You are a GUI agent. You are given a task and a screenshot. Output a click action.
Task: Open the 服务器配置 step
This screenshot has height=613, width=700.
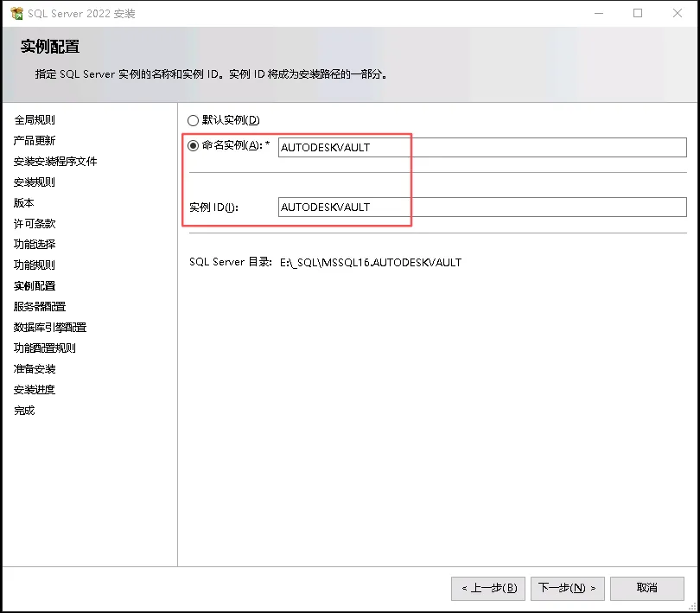(x=40, y=307)
